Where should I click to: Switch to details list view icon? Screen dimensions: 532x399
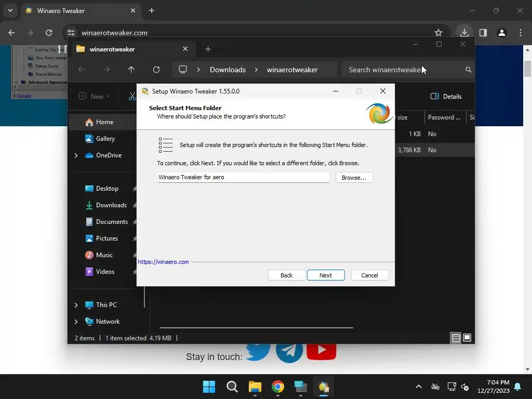click(x=456, y=338)
